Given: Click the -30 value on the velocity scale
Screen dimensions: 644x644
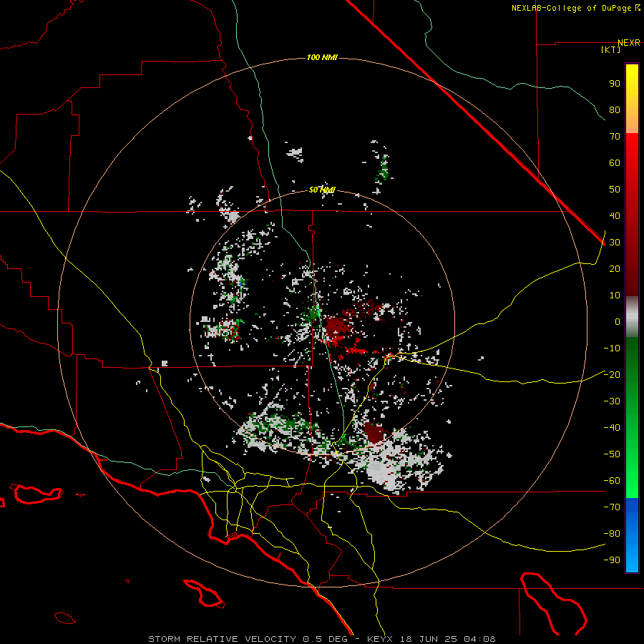Looking at the screenshot, I should tap(612, 401).
